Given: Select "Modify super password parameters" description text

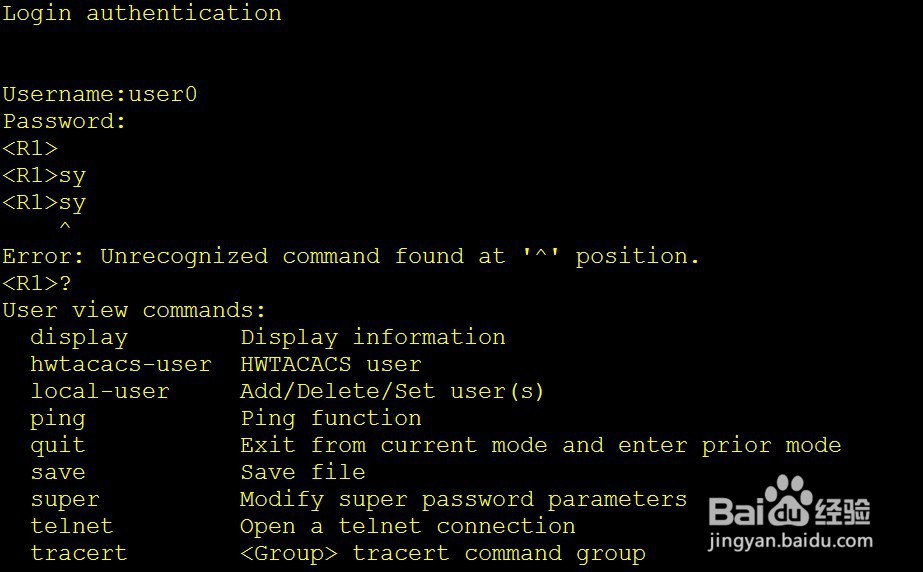Looking at the screenshot, I should tap(463, 499).
